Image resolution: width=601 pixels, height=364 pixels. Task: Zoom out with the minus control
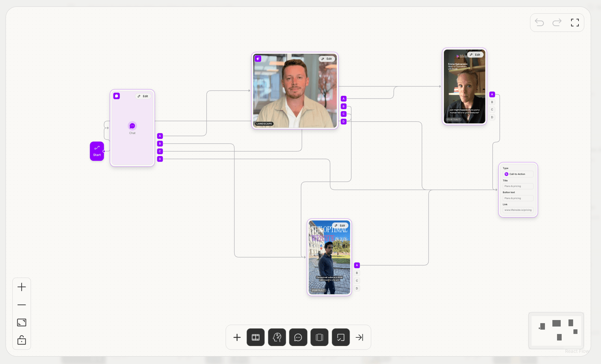pyautogui.click(x=22, y=305)
